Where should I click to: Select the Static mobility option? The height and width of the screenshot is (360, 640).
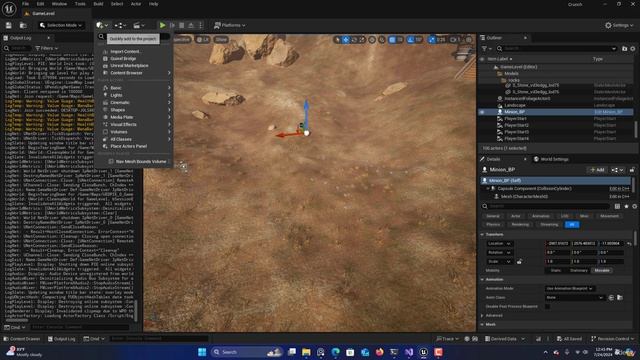click(556, 271)
